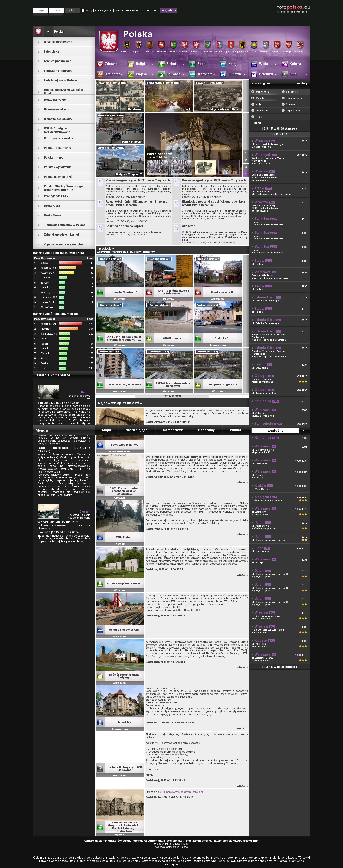Expand the Sport category dropdown arrow
The width and height of the screenshot is (343, 868).
214,64
